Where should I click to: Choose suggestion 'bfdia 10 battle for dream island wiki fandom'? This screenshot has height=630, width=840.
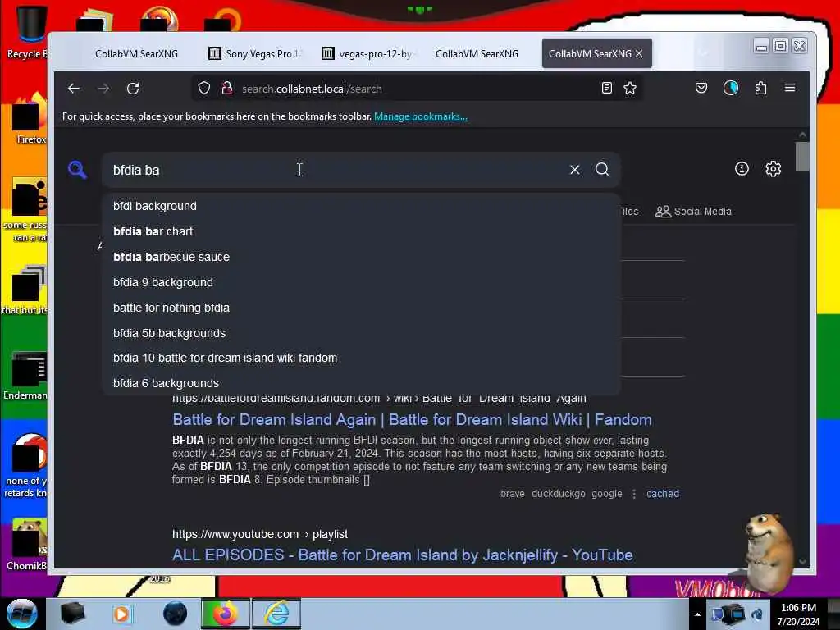[362, 358]
